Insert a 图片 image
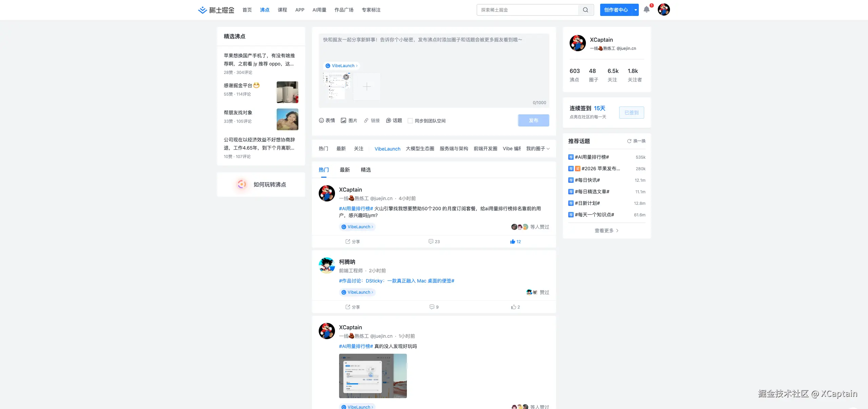 [x=349, y=120]
